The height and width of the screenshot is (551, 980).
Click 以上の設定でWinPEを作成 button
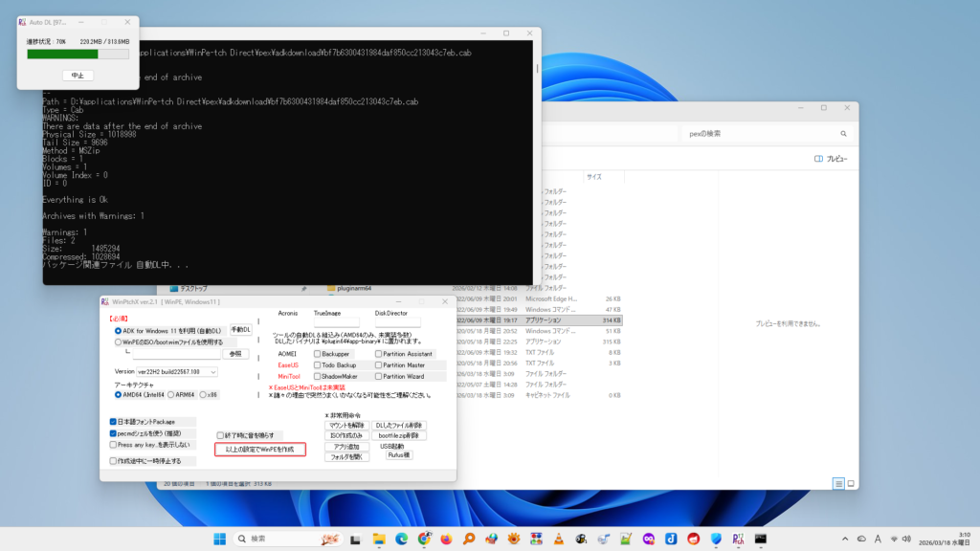pyautogui.click(x=259, y=449)
